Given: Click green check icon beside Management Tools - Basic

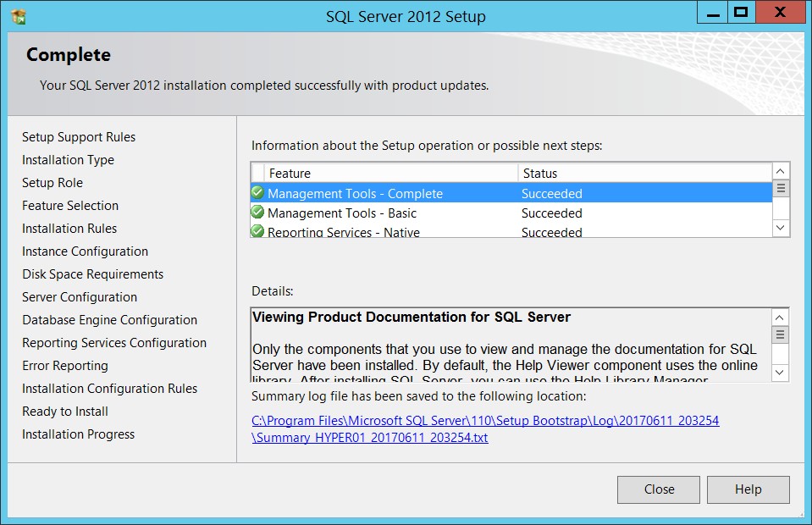Looking at the screenshot, I should click(257, 213).
